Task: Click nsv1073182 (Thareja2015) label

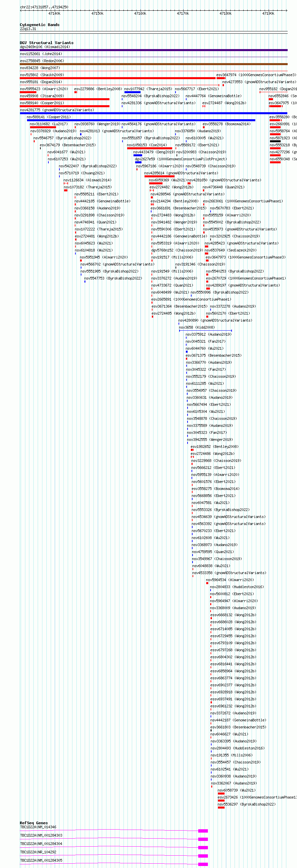Action: [87, 188]
